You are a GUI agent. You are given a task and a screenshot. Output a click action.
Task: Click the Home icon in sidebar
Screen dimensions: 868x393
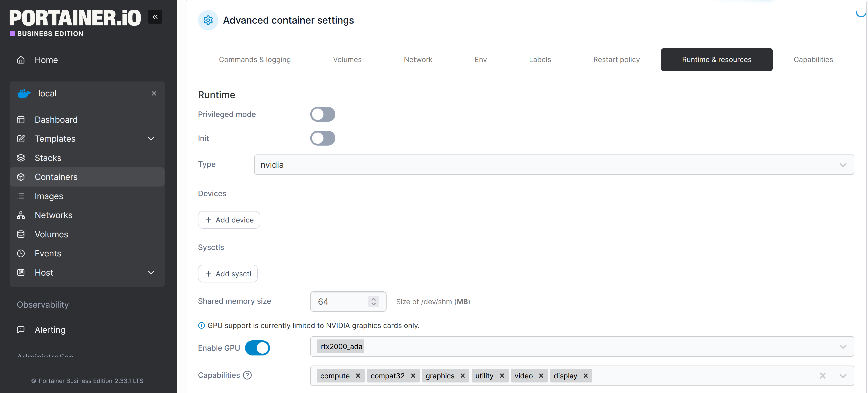pos(21,60)
